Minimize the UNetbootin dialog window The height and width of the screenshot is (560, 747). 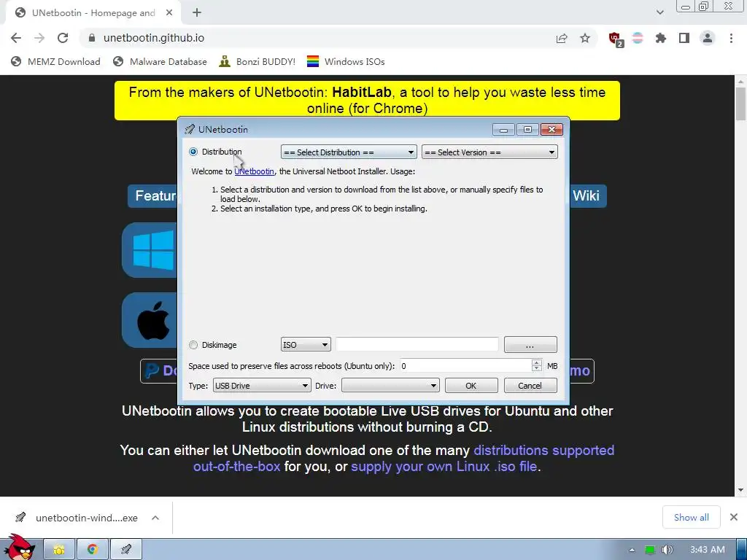click(503, 130)
